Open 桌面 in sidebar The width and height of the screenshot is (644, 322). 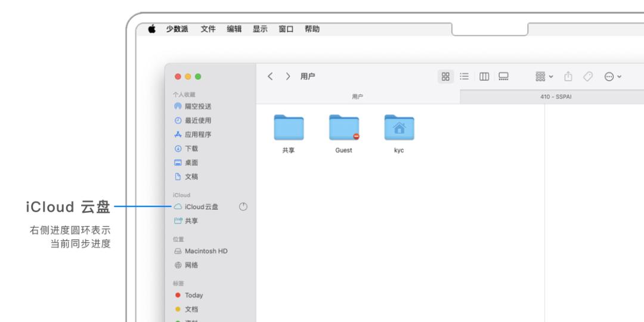pos(186,163)
